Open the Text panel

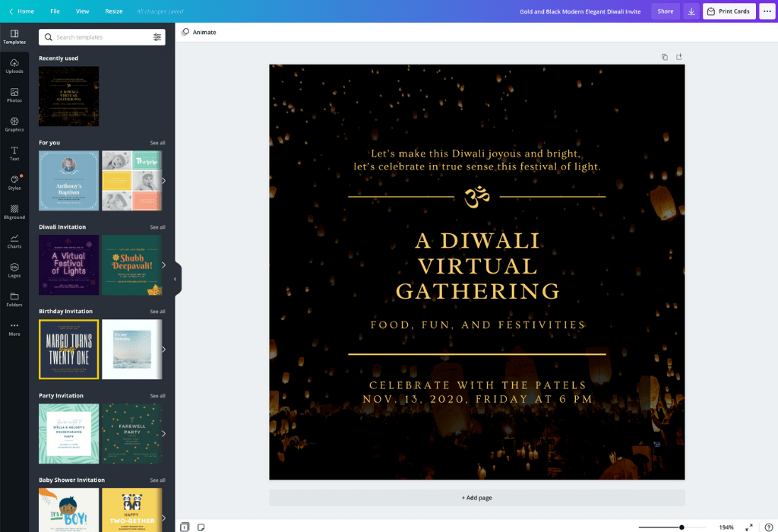pyautogui.click(x=14, y=153)
